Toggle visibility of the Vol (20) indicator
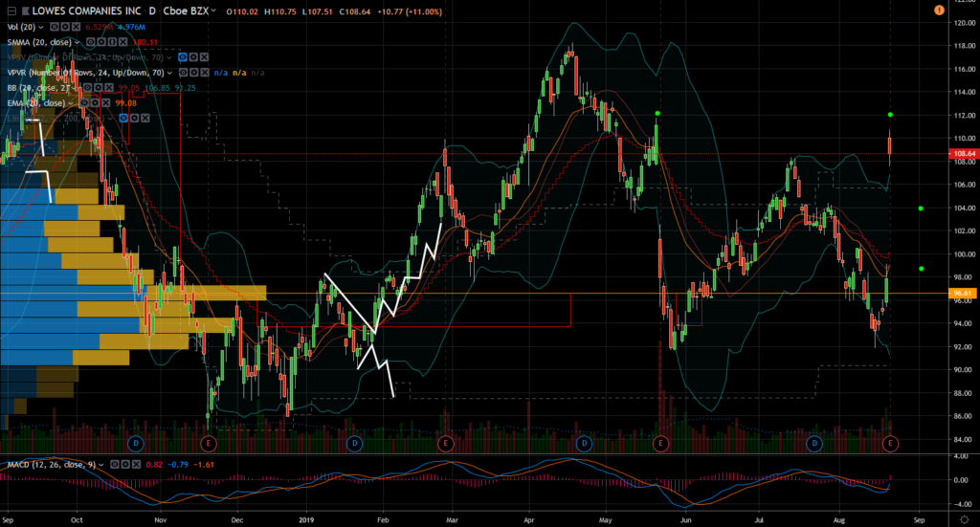The width and height of the screenshot is (980, 527). click(x=55, y=27)
